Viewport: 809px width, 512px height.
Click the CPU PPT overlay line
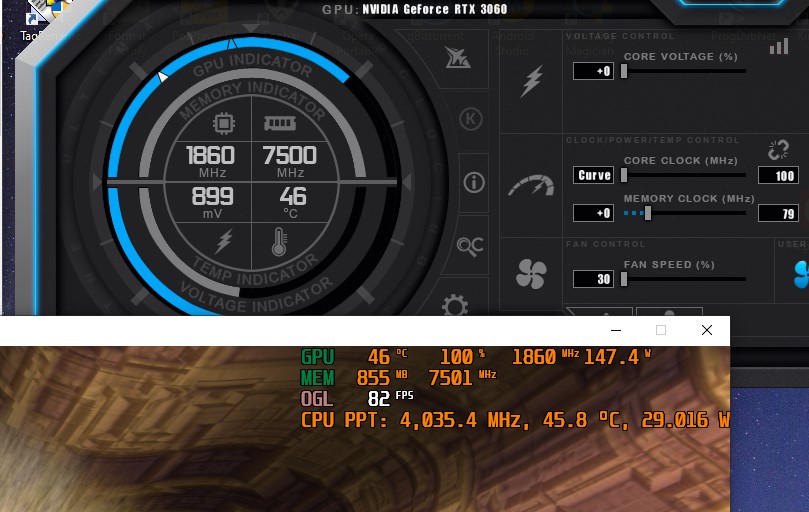pyautogui.click(x=515, y=420)
